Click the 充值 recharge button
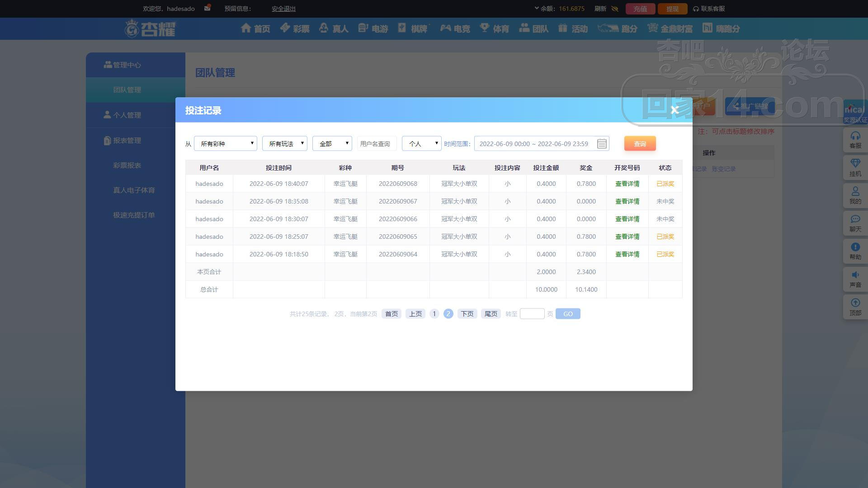Screen dimensions: 868x488 click(640, 9)
